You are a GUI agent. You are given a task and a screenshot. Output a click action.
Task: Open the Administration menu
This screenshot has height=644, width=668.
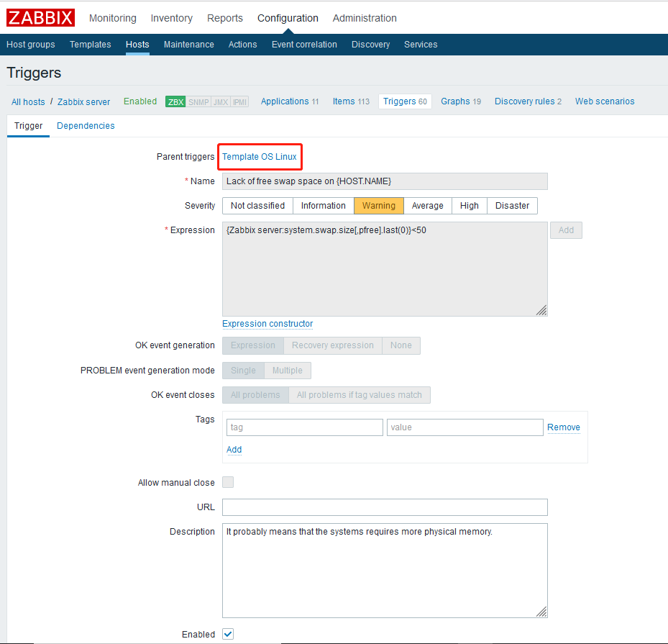pyautogui.click(x=365, y=18)
